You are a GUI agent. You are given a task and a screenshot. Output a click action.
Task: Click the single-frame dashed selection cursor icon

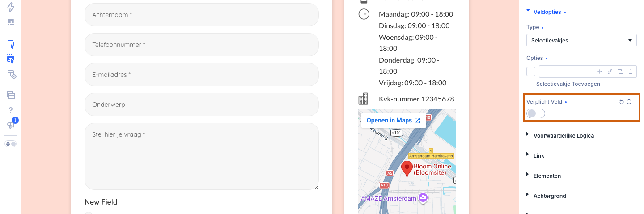coord(11,44)
